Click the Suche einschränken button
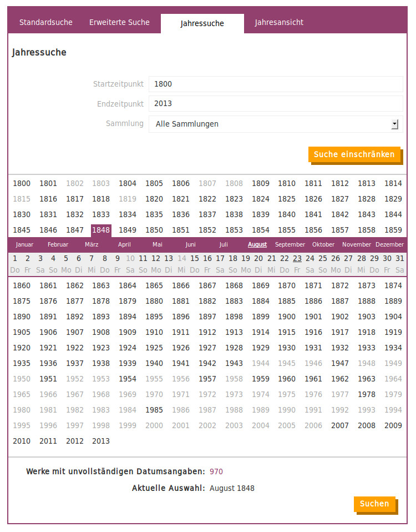 coord(354,154)
